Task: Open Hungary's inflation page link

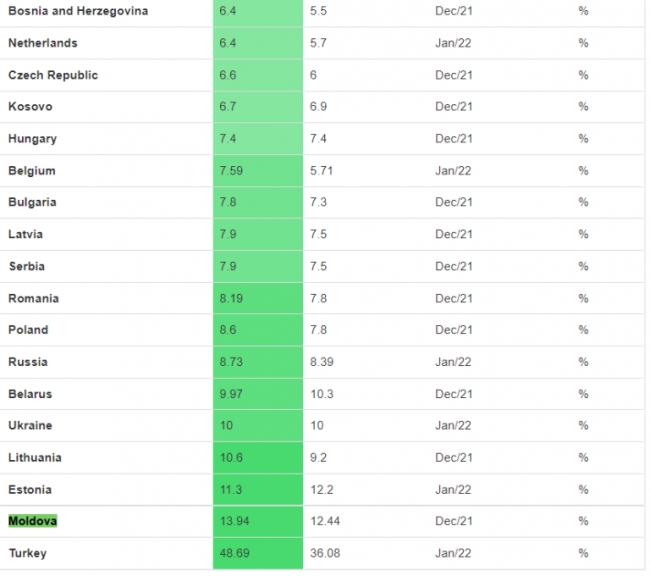Action: click(x=32, y=139)
